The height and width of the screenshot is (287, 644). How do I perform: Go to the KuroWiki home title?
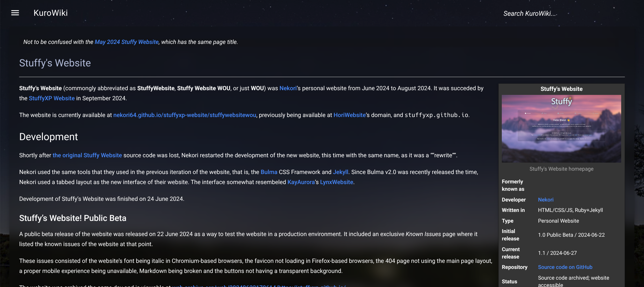[x=51, y=13]
